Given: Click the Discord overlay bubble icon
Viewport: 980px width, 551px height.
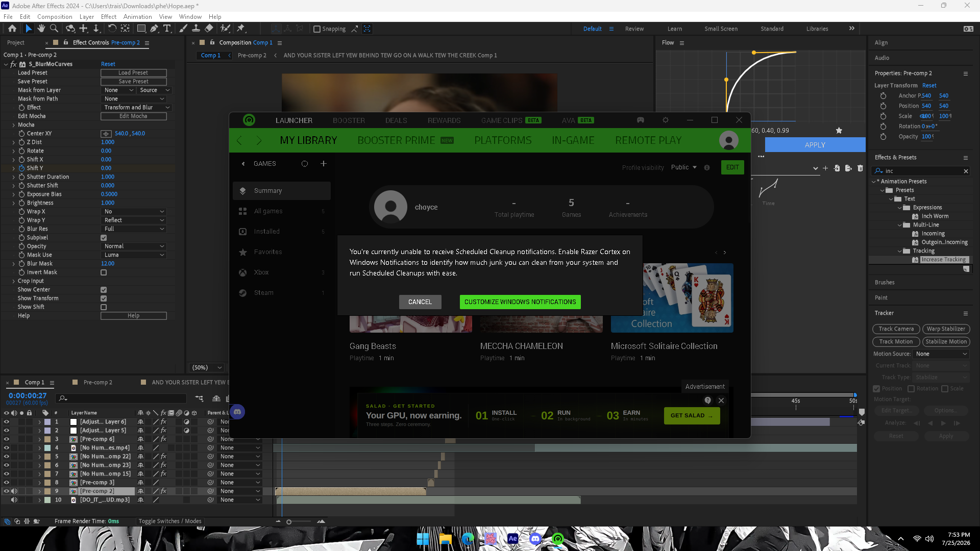Looking at the screenshot, I should [237, 412].
